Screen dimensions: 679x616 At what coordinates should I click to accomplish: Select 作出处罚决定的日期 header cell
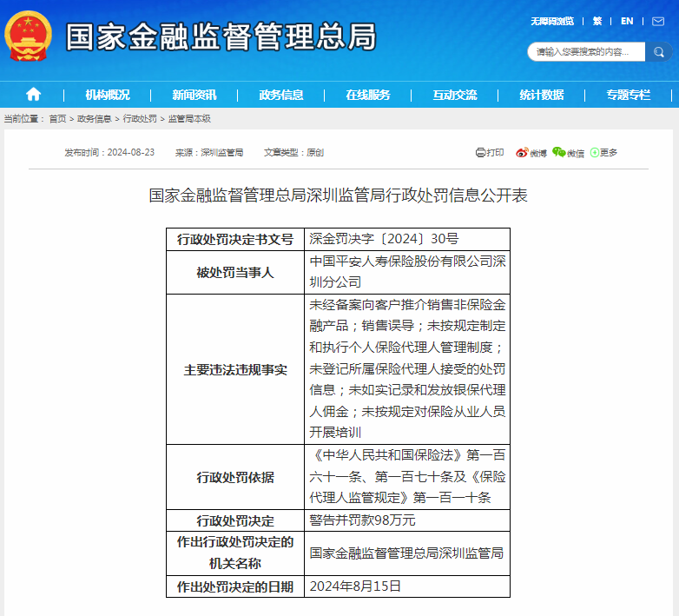click(x=235, y=586)
